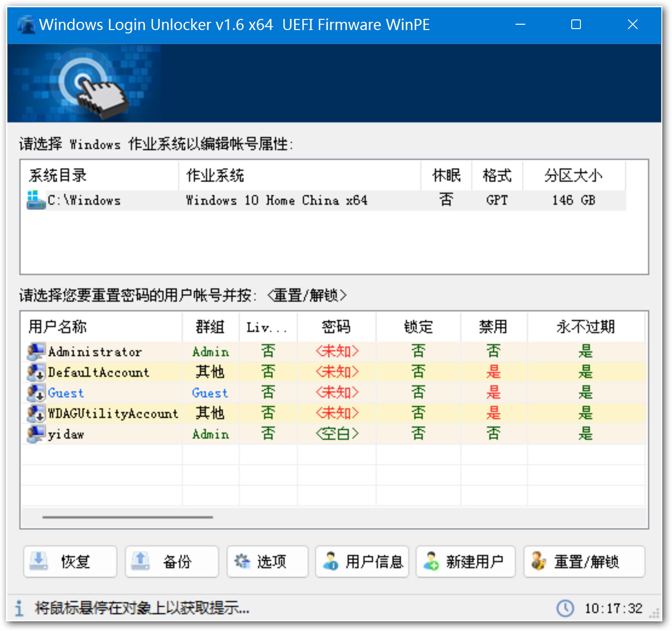Click the Administrator user icon

tap(36, 352)
